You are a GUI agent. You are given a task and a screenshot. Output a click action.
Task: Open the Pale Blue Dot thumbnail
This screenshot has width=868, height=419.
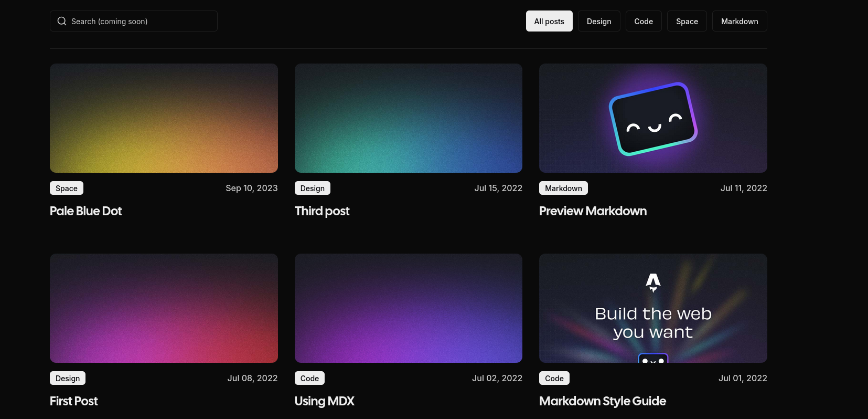(x=164, y=118)
